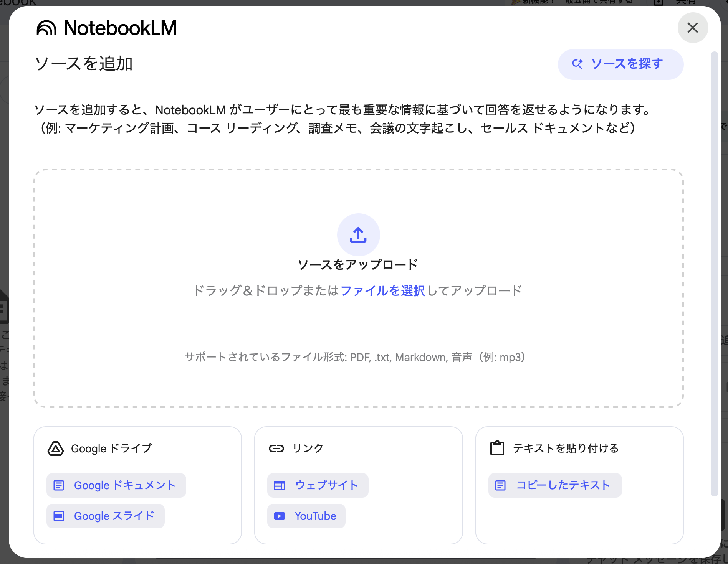Image resolution: width=728 pixels, height=564 pixels.
Task: Click the Google ドキュメント button
Action: point(116,485)
